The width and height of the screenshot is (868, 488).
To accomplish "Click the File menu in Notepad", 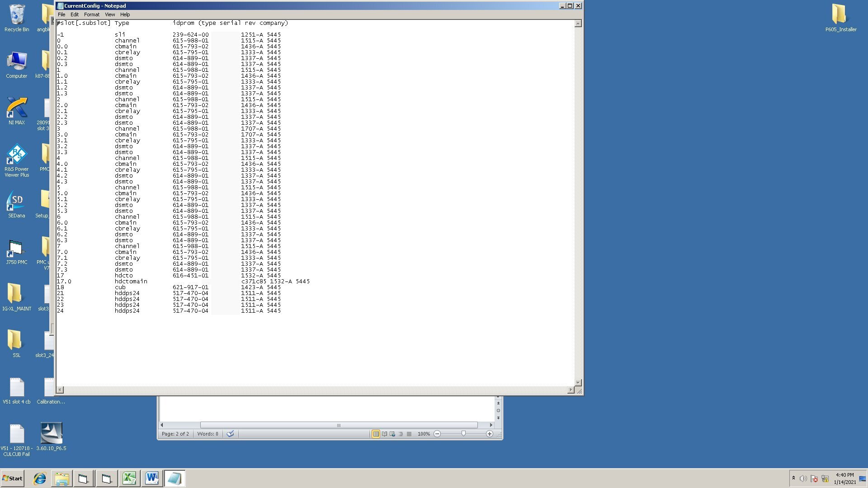I will (x=61, y=14).
